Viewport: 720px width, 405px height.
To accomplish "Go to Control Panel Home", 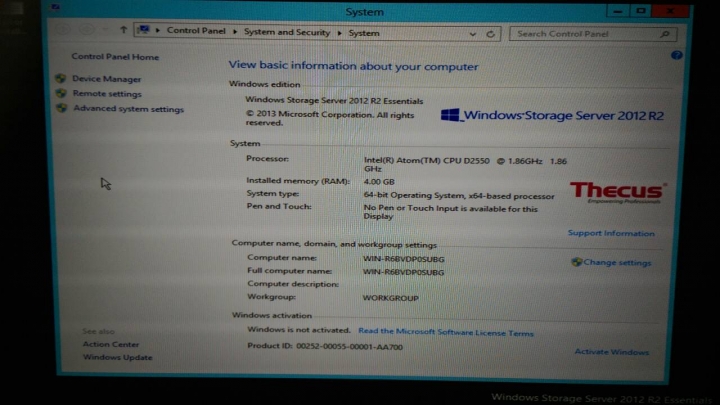I will point(115,57).
